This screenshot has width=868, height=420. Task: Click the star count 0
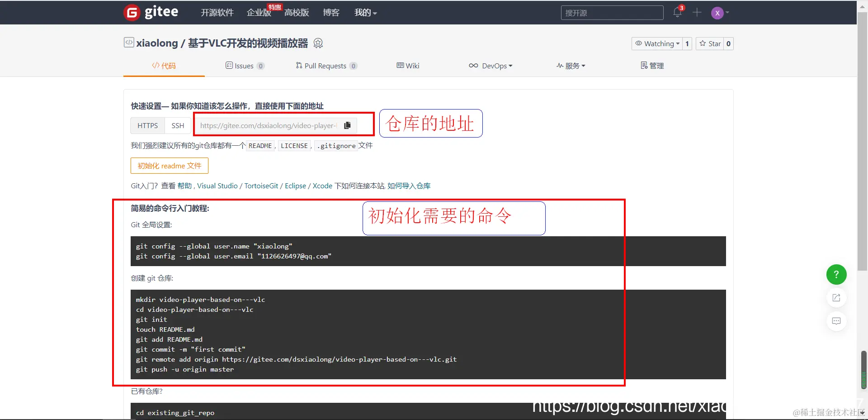coord(728,43)
